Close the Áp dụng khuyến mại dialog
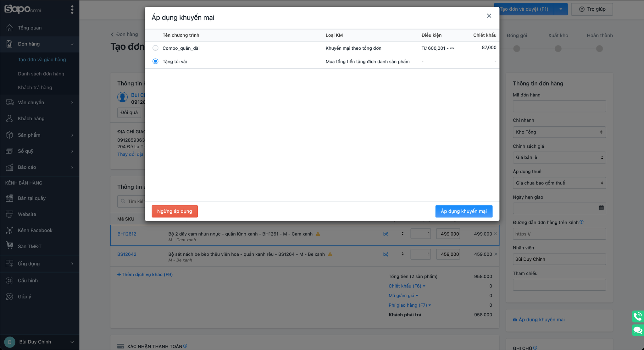 (x=489, y=16)
